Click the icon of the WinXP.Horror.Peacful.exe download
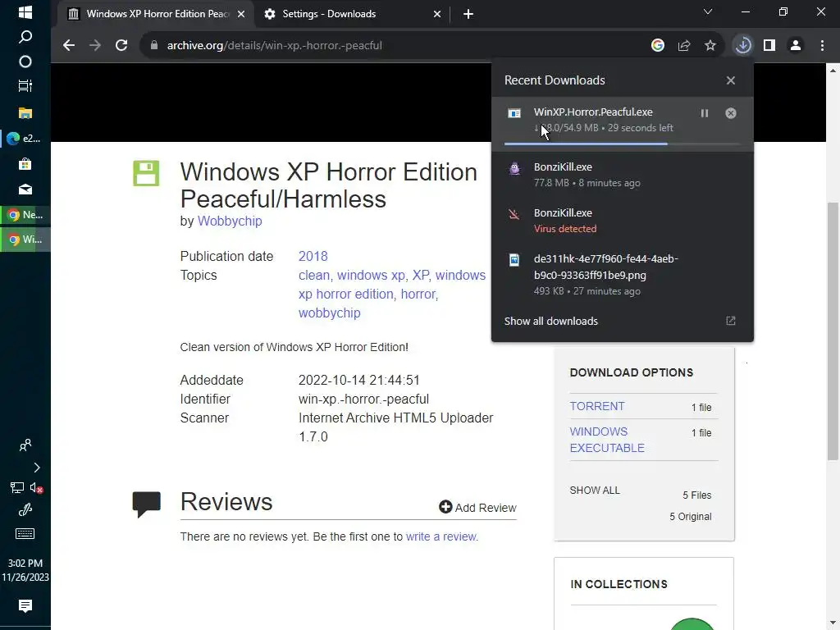 [x=514, y=113]
